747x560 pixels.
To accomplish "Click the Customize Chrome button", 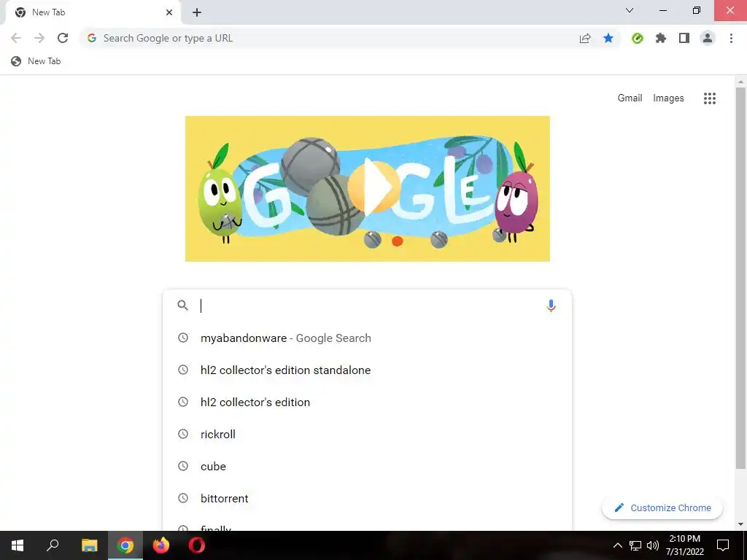I will click(x=662, y=507).
